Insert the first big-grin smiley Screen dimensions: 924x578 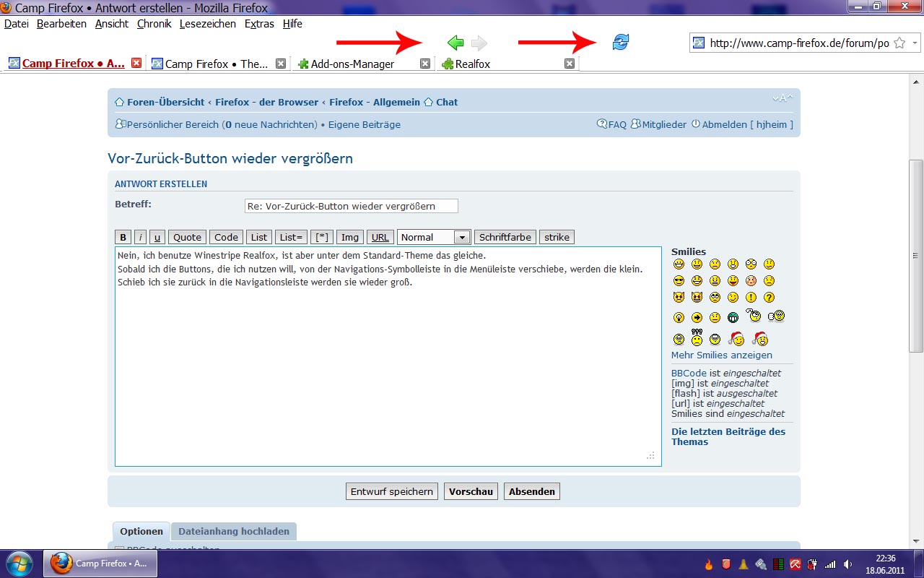coord(679,264)
